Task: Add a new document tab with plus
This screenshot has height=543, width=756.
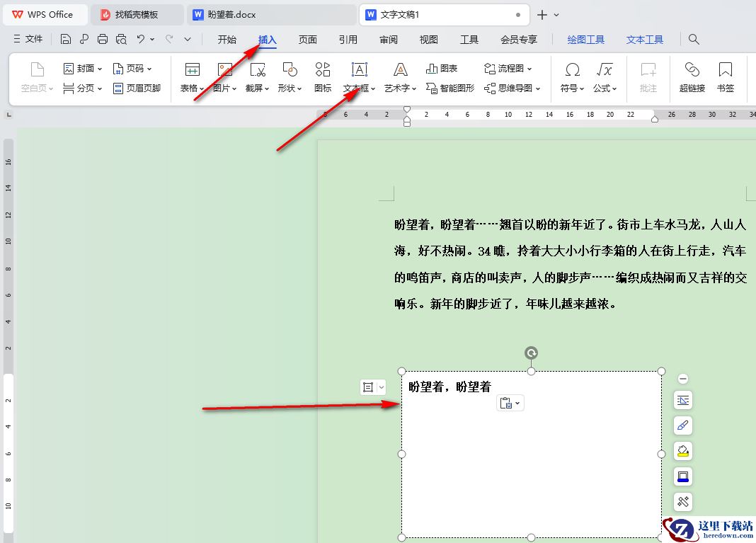Action: [x=542, y=15]
